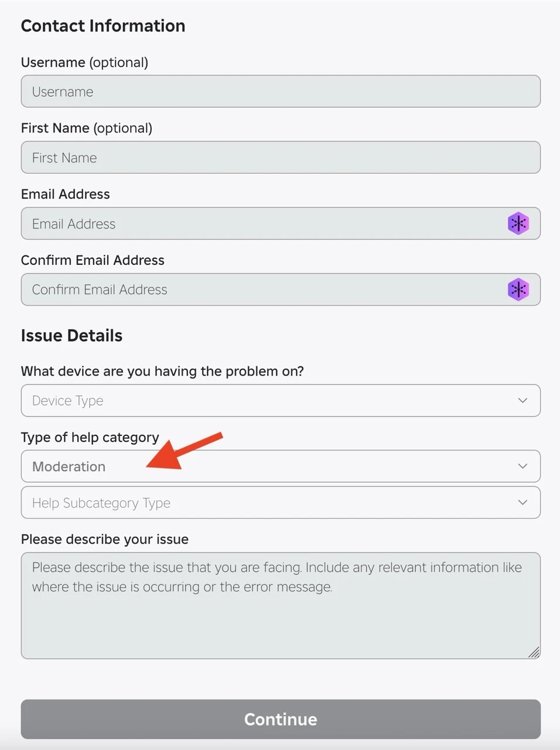Click the purple autofill icon in Confirm Email field
The image size is (560, 750).
(518, 289)
